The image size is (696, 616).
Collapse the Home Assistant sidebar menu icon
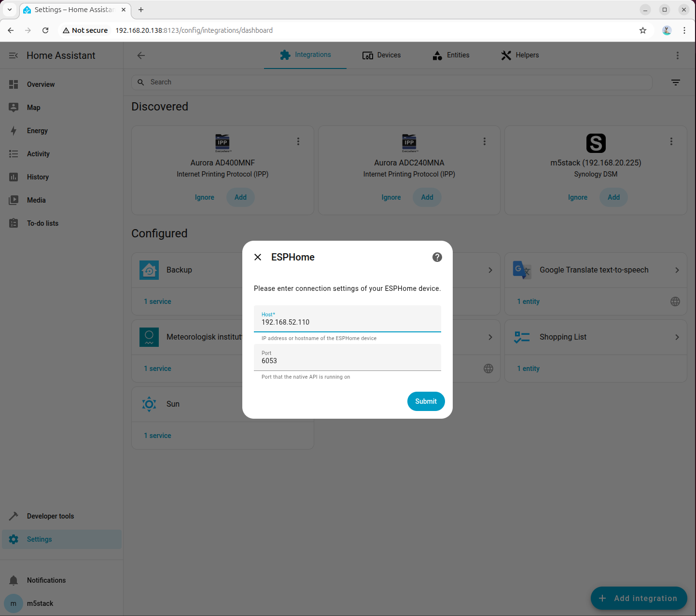[14, 55]
